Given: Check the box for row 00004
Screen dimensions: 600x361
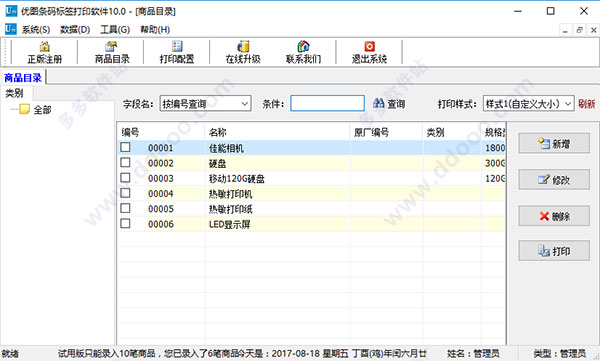Looking at the screenshot, I should coord(125,193).
